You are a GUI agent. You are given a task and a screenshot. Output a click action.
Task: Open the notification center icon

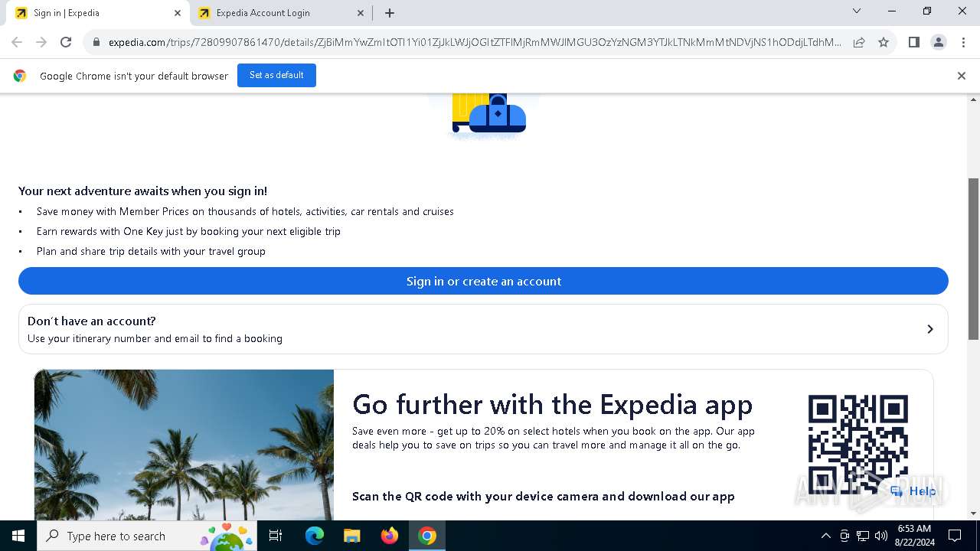click(955, 536)
